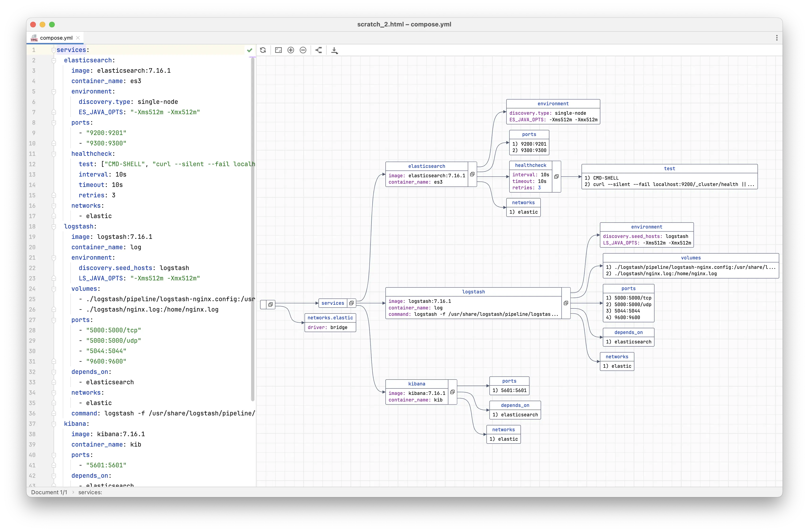The height and width of the screenshot is (532, 809).
Task: Click the refresh diagram icon
Action: point(263,50)
